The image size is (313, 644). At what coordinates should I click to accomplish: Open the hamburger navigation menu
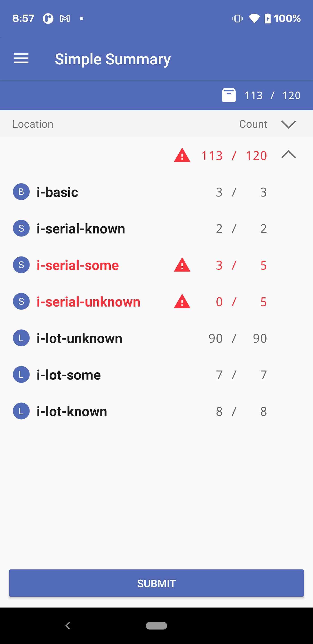21,59
